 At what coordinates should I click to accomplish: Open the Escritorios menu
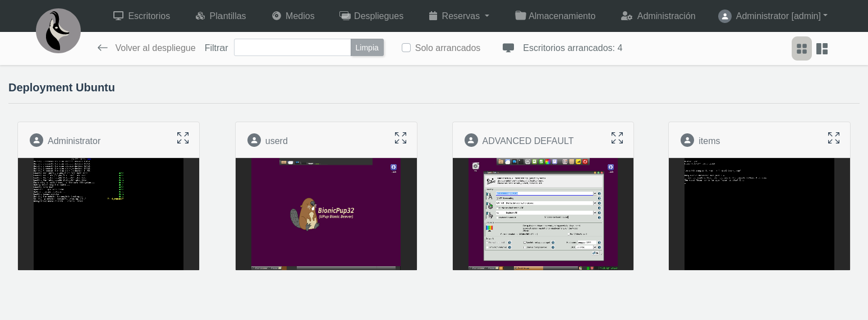point(141,16)
